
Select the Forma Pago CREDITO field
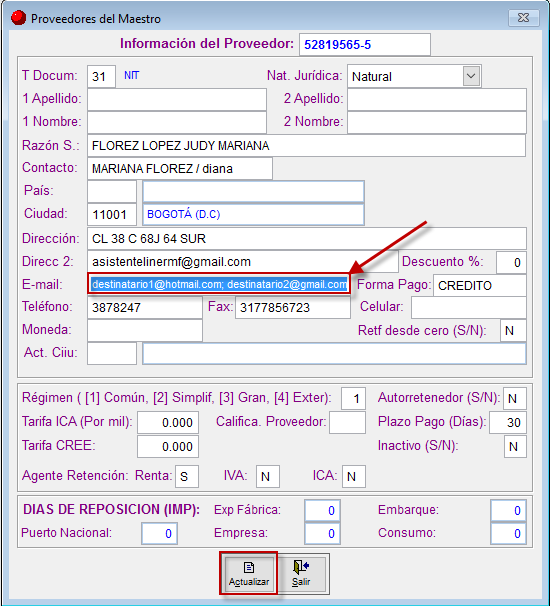tap(480, 286)
